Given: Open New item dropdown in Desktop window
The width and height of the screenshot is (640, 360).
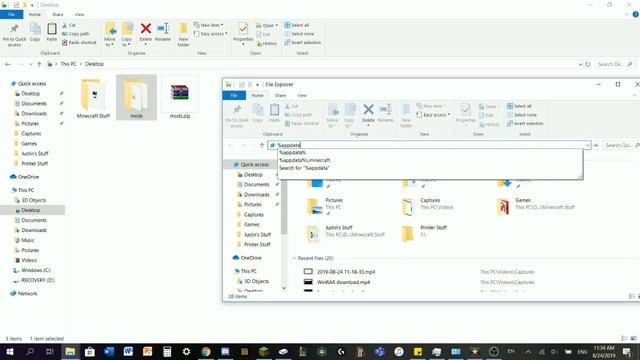Looking at the screenshot, I should pos(209,25).
